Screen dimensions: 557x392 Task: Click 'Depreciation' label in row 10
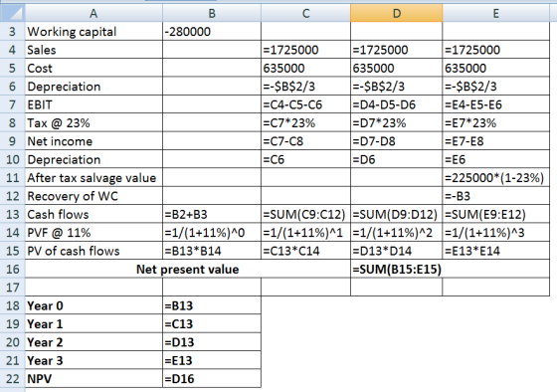point(93,159)
